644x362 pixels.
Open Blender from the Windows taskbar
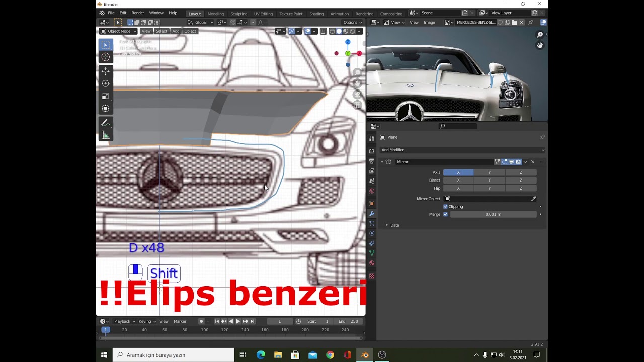point(365,355)
